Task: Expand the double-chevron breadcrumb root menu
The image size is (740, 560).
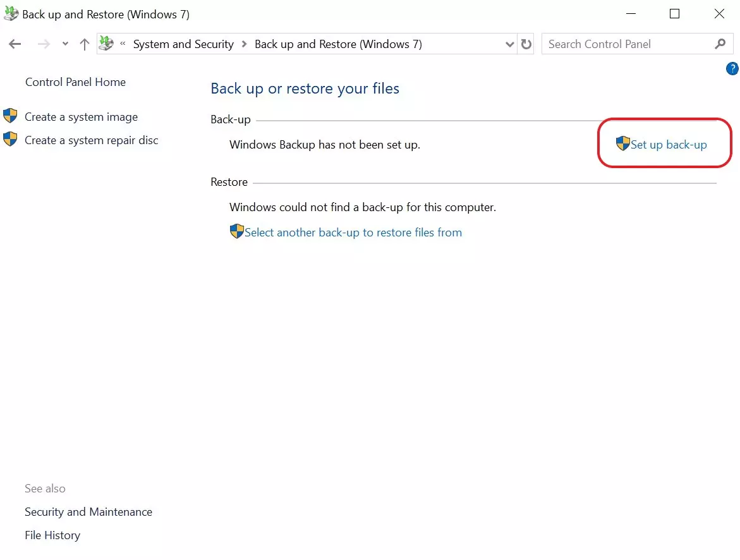Action: point(123,44)
